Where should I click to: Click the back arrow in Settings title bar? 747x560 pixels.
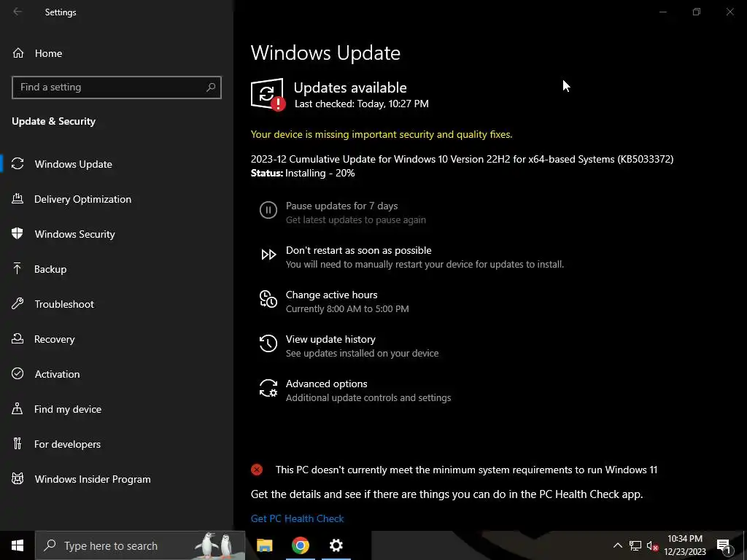(18, 12)
